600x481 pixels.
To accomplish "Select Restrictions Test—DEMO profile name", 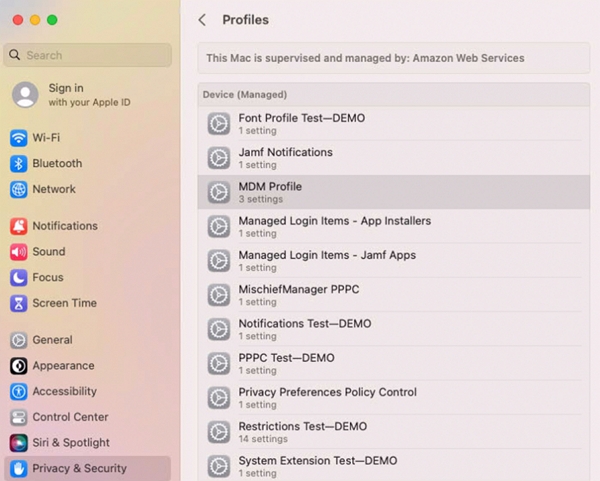I will coord(303,426).
